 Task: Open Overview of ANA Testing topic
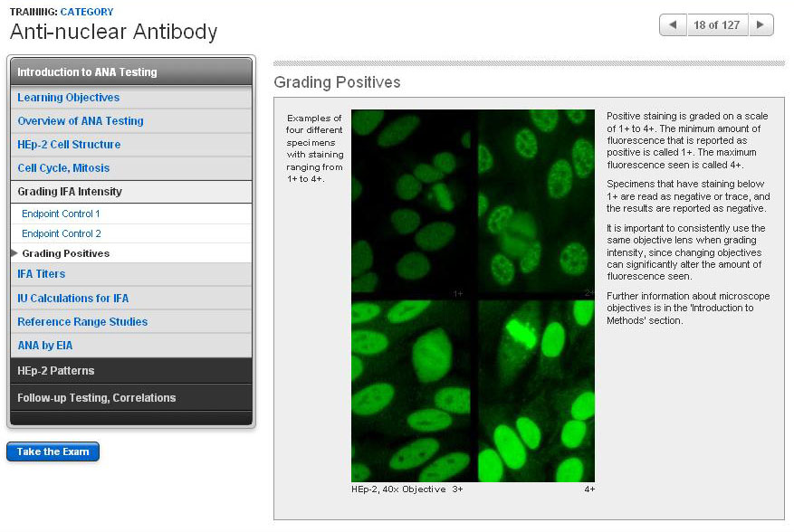pyautogui.click(x=81, y=121)
